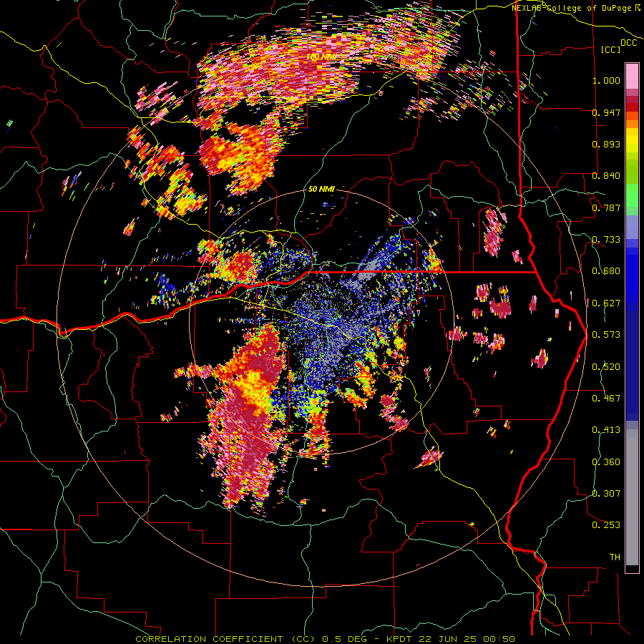644x644 pixels.
Task: Select the 0.840 scale value
Action: point(606,176)
